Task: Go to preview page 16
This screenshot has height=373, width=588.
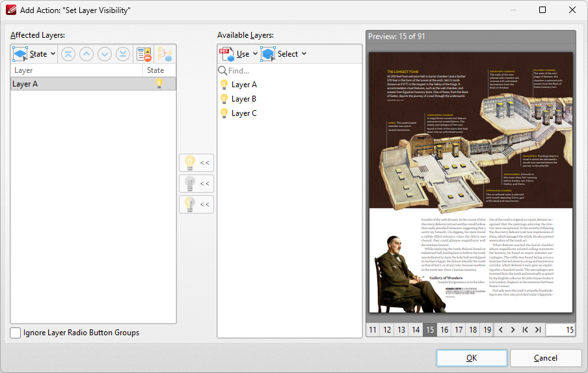Action: (x=444, y=330)
